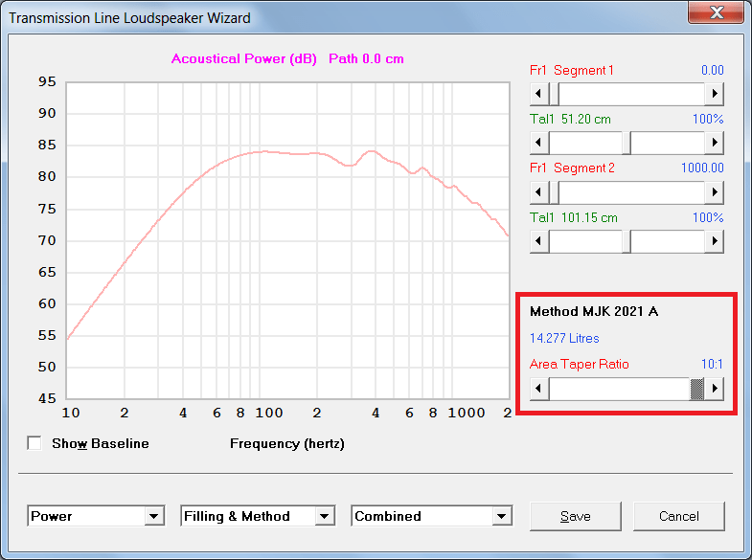This screenshot has width=752, height=560.
Task: Click the Fr1 Segment 1 slider thumb
Action: click(554, 94)
